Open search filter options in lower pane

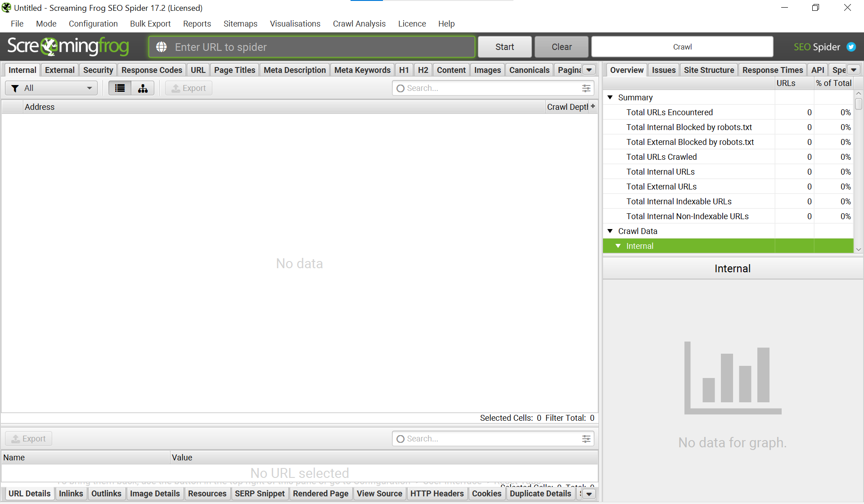click(586, 439)
